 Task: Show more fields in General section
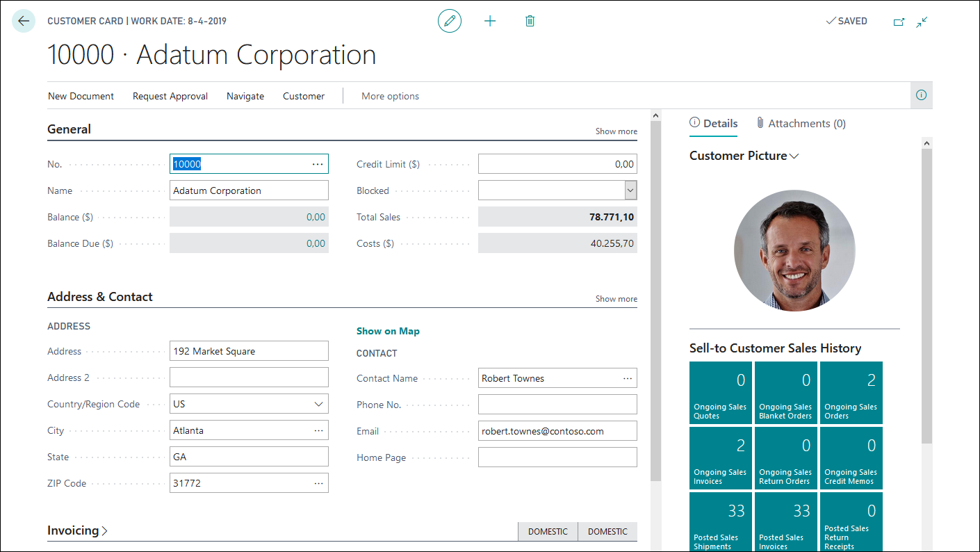(x=616, y=131)
